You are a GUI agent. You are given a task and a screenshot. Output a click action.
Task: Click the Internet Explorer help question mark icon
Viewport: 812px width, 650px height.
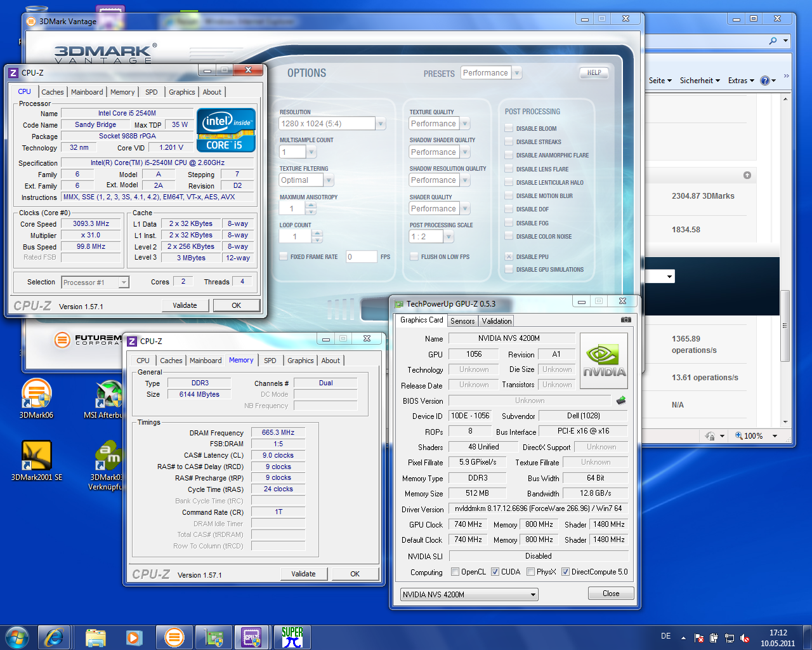click(x=764, y=81)
